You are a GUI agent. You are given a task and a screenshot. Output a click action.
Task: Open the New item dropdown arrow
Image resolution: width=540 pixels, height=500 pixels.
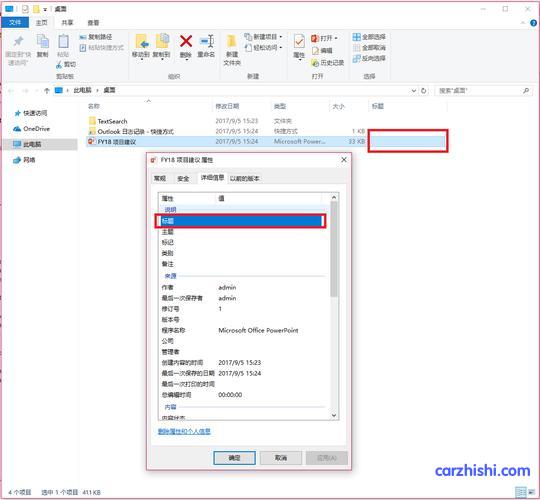(281, 37)
